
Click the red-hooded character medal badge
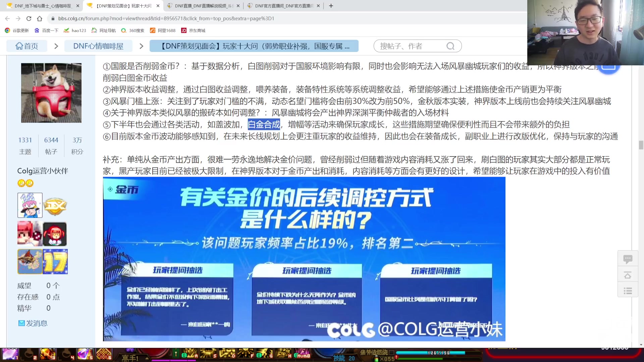point(55,234)
